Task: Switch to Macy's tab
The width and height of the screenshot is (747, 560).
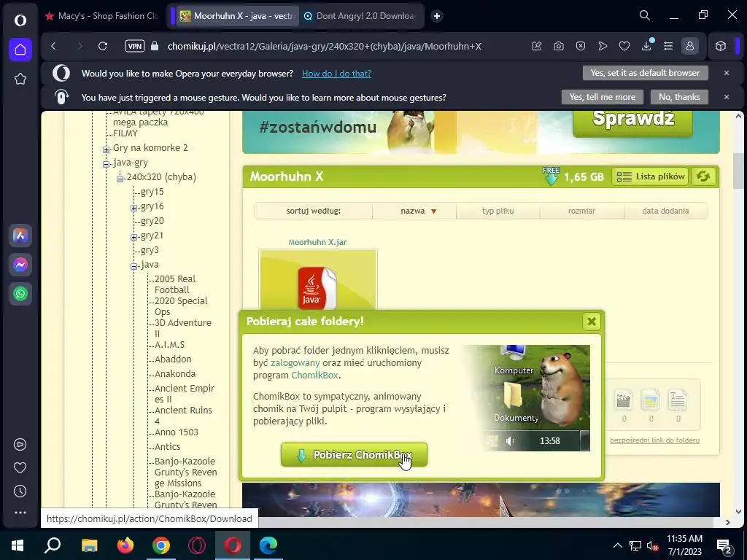Action: (x=102, y=16)
